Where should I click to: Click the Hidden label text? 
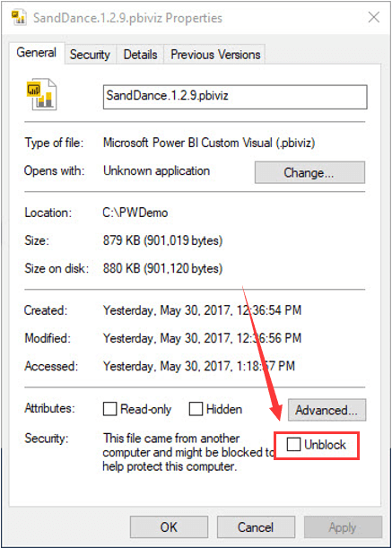[224, 409]
